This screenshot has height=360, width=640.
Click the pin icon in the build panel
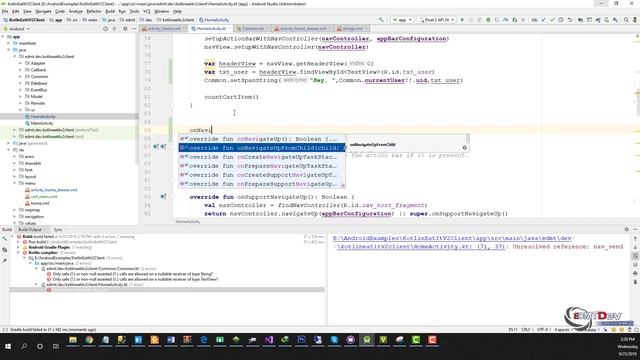(x=4, y=260)
